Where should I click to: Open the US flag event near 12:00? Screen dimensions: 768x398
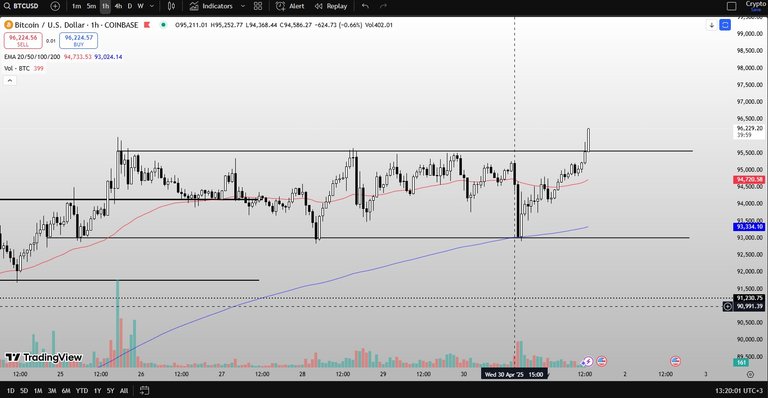601,362
